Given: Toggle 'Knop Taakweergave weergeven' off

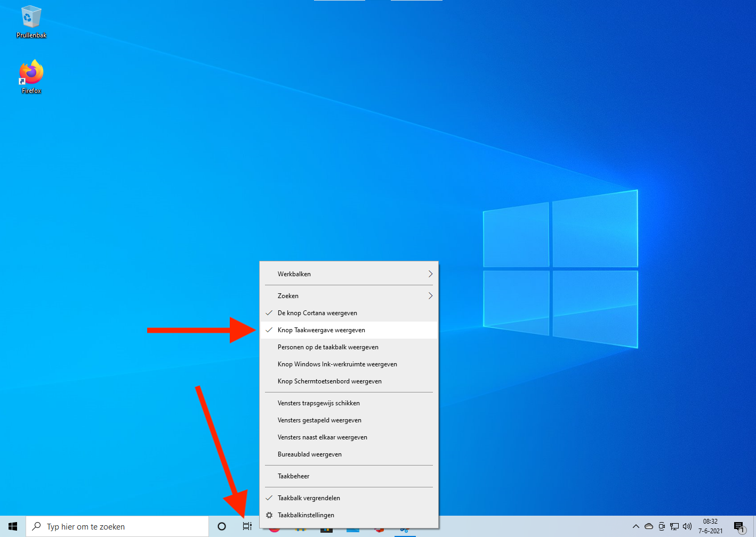Looking at the screenshot, I should tap(321, 330).
